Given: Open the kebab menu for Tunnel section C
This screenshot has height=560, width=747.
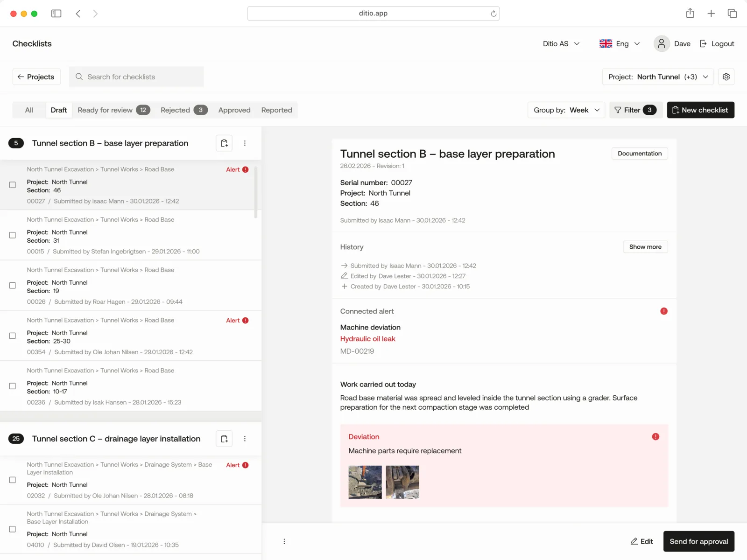Looking at the screenshot, I should pyautogui.click(x=245, y=439).
